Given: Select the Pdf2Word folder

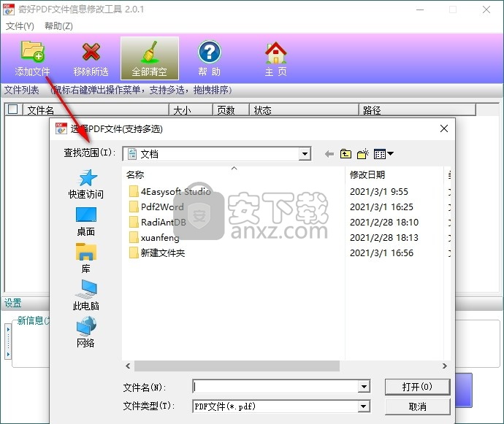Looking at the screenshot, I should [156, 207].
